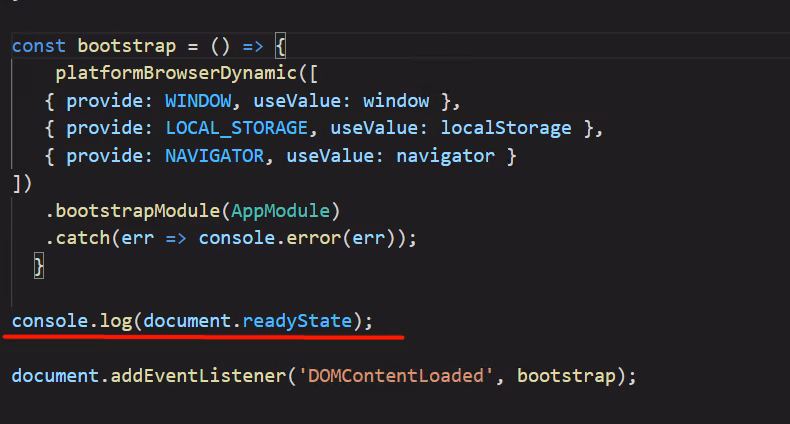Click the closing curly brace of bootstrap
The width and height of the screenshot is (790, 424).
pos(39,266)
